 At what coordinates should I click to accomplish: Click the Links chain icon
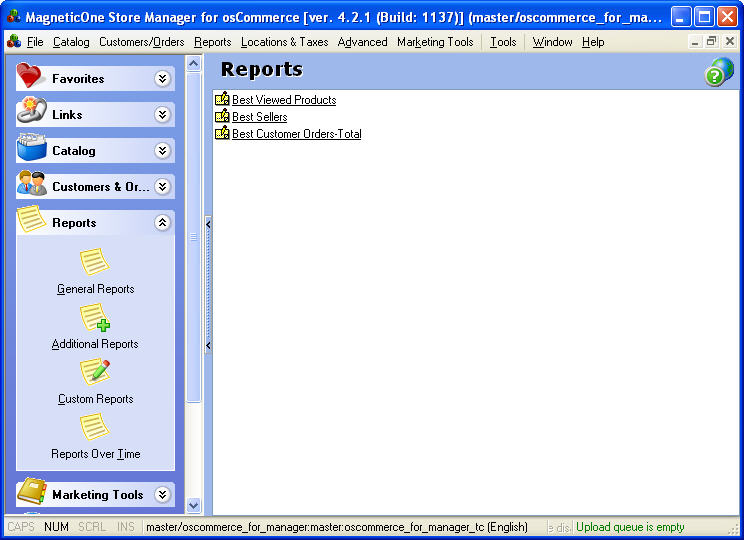[31, 111]
